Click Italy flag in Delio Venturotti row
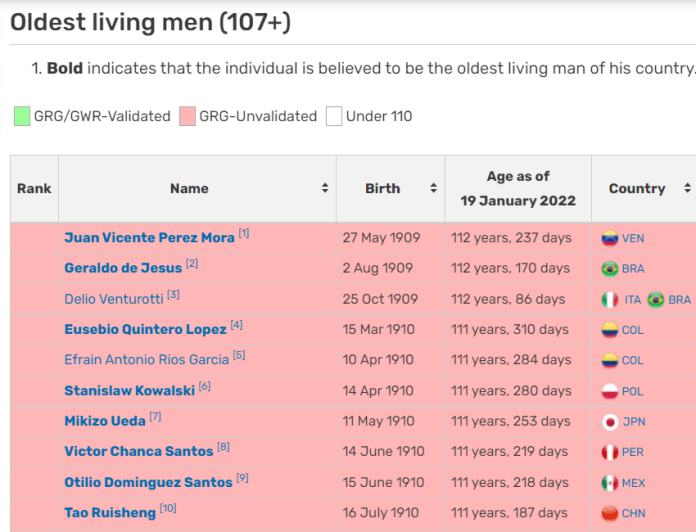Image resolution: width=696 pixels, height=532 pixels. [x=609, y=300]
